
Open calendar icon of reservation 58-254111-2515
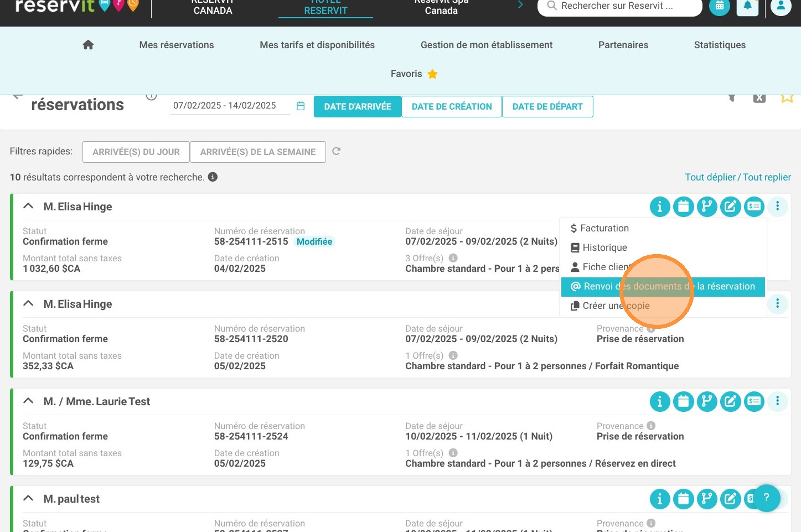(x=684, y=206)
